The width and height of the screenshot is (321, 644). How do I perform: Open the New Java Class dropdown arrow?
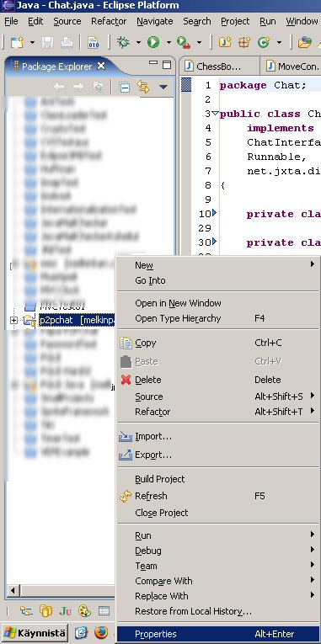pyautogui.click(x=279, y=42)
